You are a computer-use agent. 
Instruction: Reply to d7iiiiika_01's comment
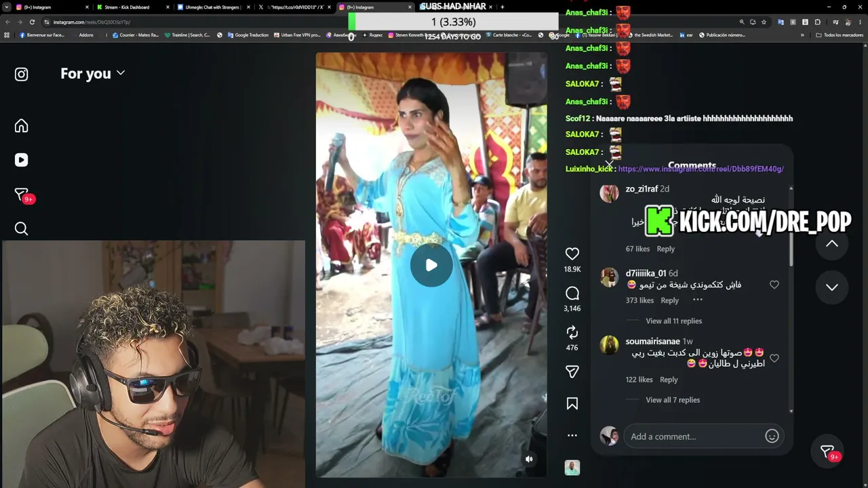tap(670, 300)
